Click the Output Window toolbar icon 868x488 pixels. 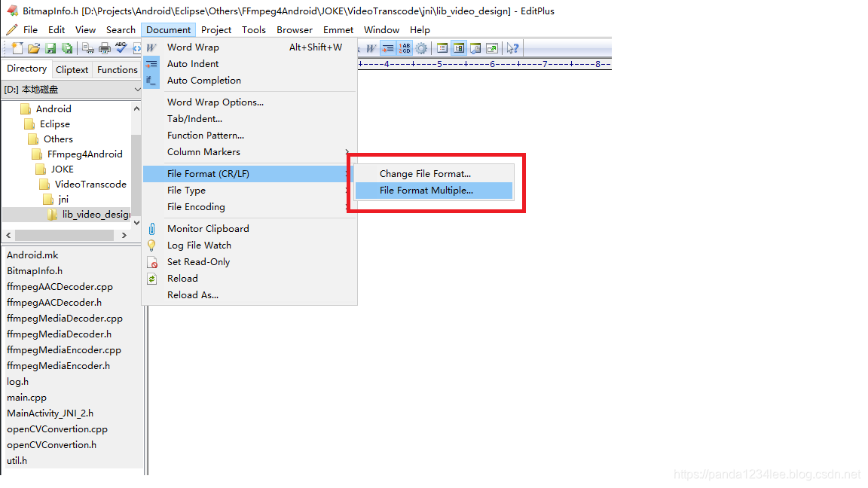[x=475, y=48]
